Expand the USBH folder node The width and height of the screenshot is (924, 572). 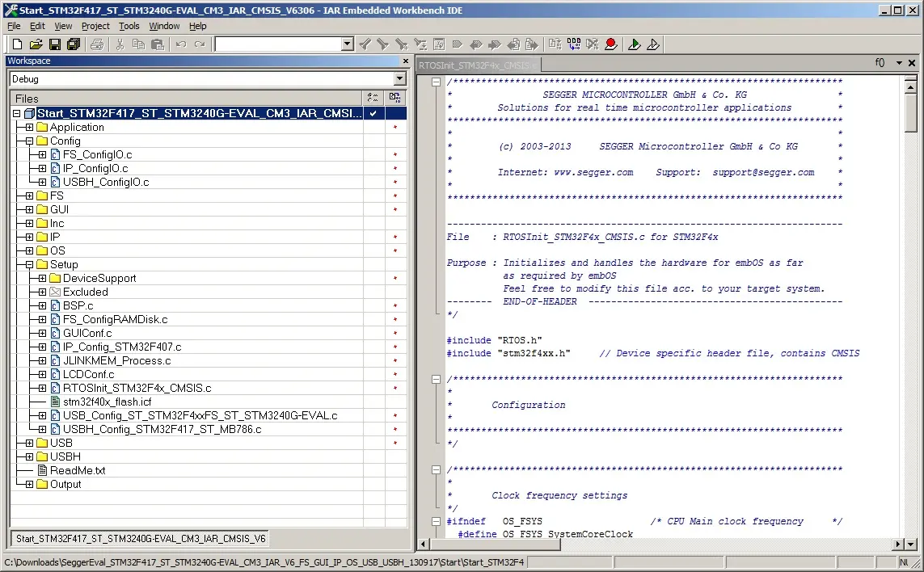pyautogui.click(x=30, y=457)
